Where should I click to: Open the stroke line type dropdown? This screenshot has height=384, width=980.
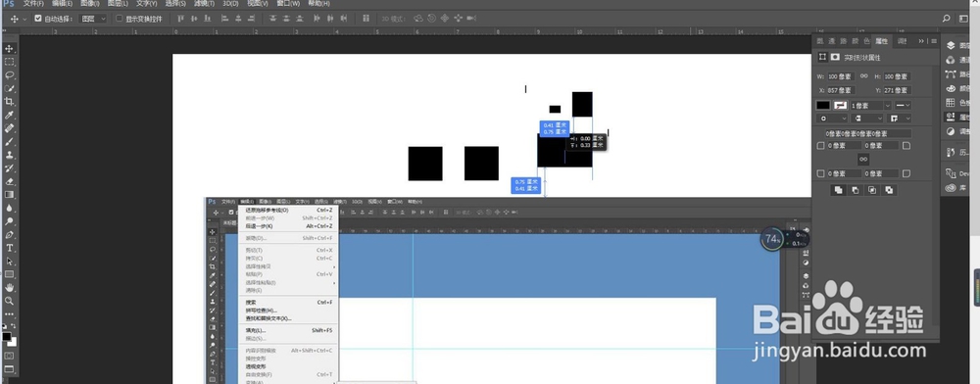pos(903,106)
